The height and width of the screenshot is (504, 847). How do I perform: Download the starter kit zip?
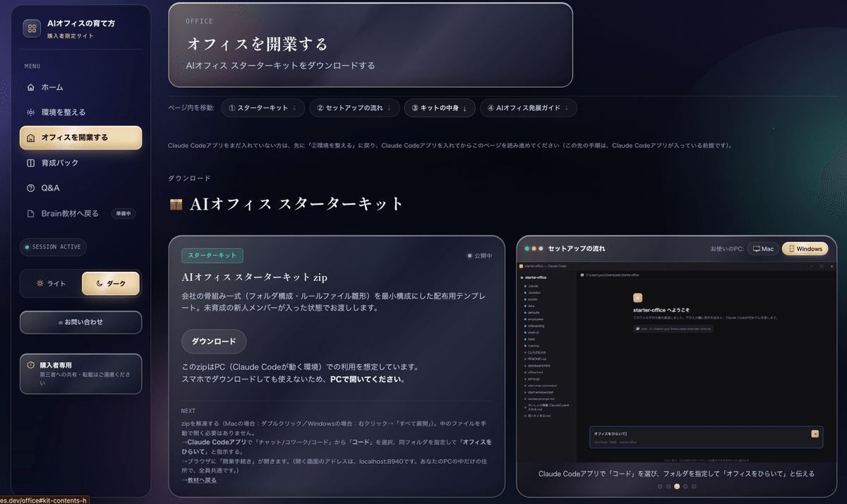pyautogui.click(x=214, y=341)
